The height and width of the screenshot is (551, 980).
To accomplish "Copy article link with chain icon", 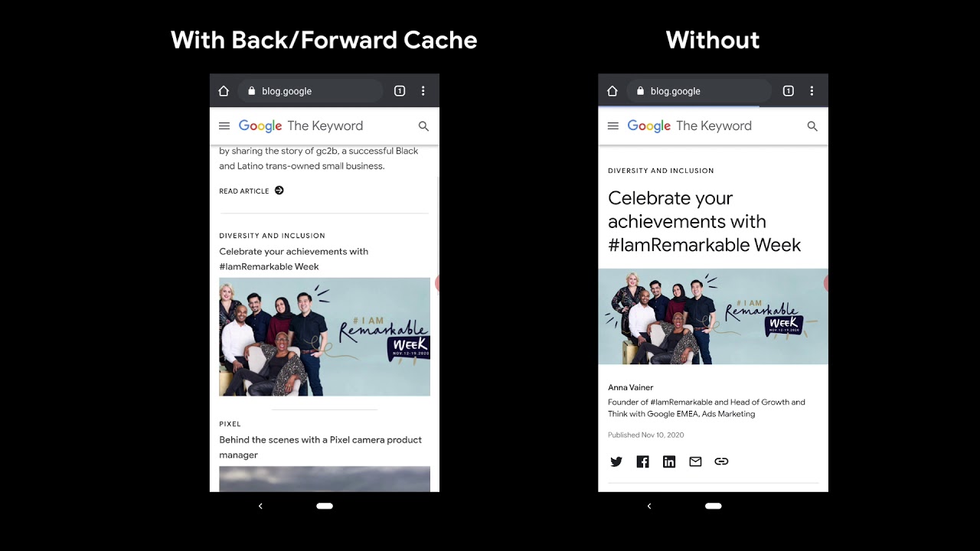I will [x=721, y=461].
